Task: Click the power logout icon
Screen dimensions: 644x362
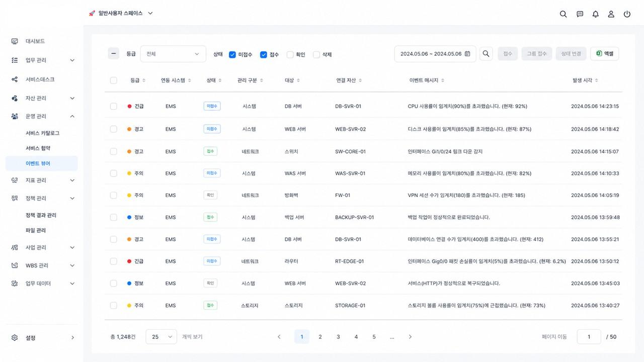Action: click(x=627, y=14)
